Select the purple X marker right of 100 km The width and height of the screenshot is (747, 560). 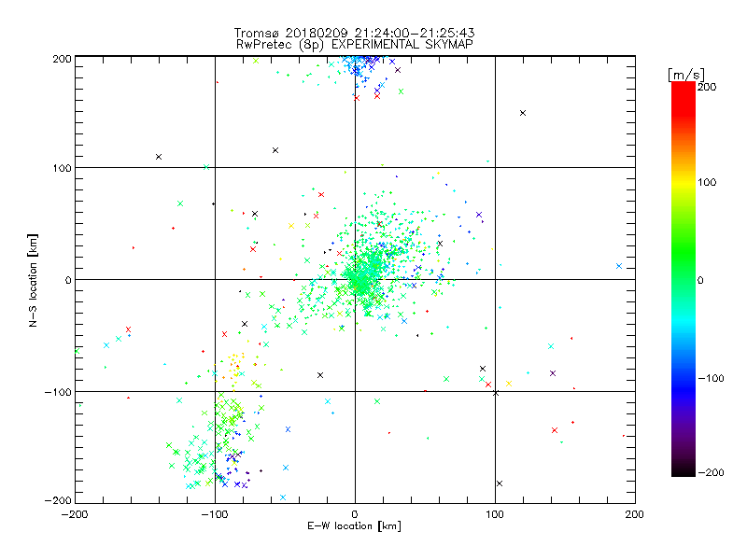(x=553, y=373)
